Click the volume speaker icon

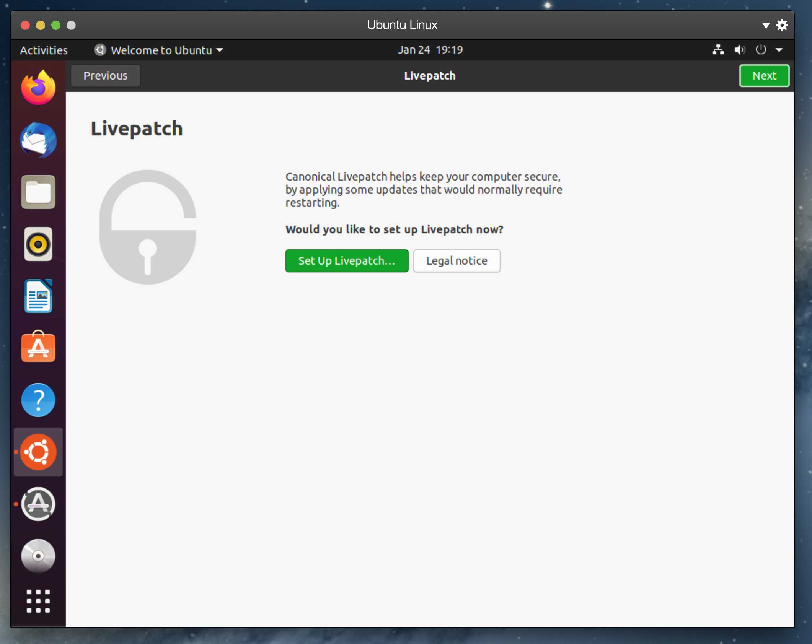coord(739,50)
